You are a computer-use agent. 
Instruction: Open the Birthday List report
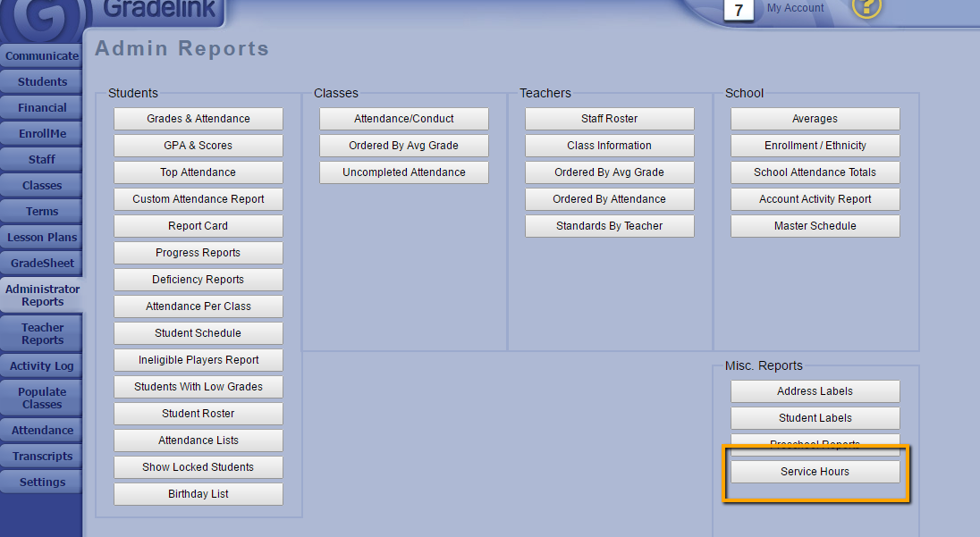point(199,494)
